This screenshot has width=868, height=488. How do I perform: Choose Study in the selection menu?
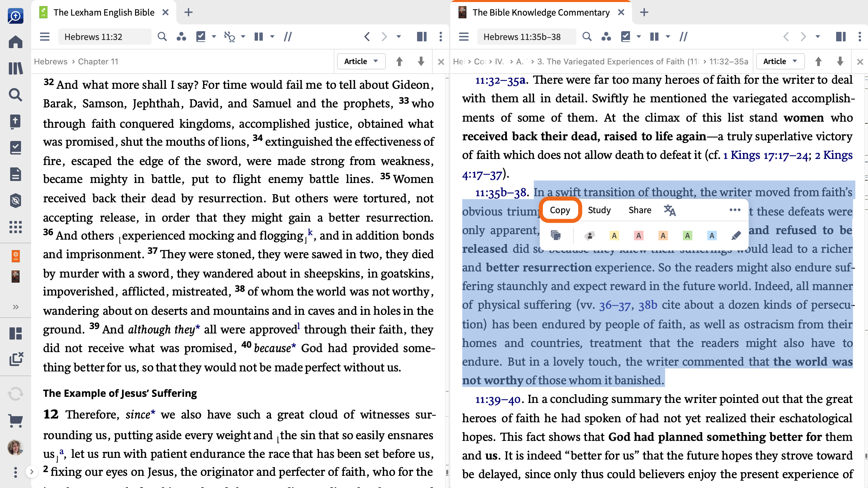click(x=599, y=210)
